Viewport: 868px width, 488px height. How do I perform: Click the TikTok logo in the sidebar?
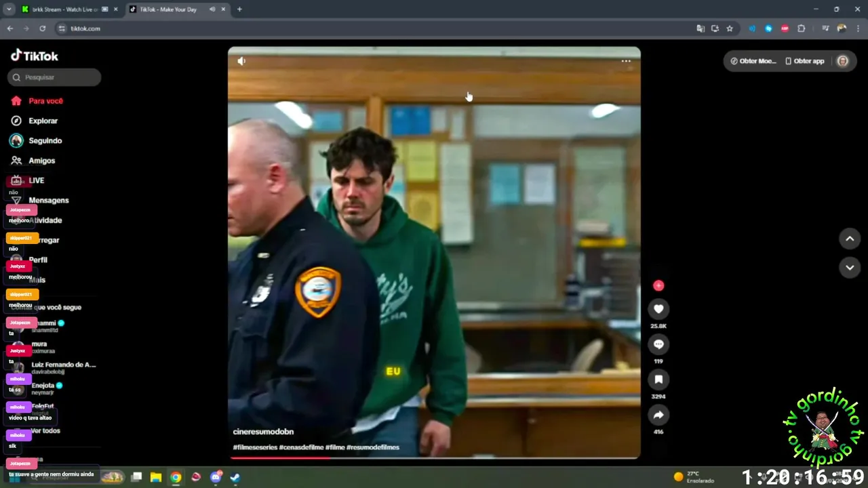coord(35,56)
